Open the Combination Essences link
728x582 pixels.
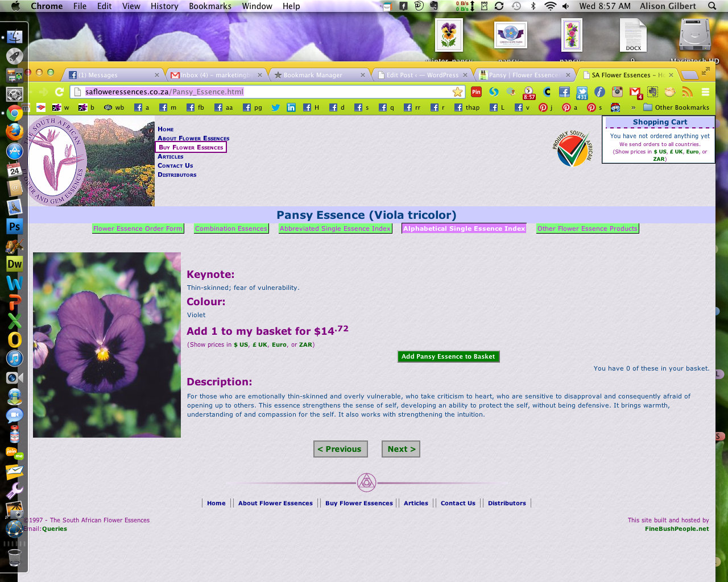231,228
